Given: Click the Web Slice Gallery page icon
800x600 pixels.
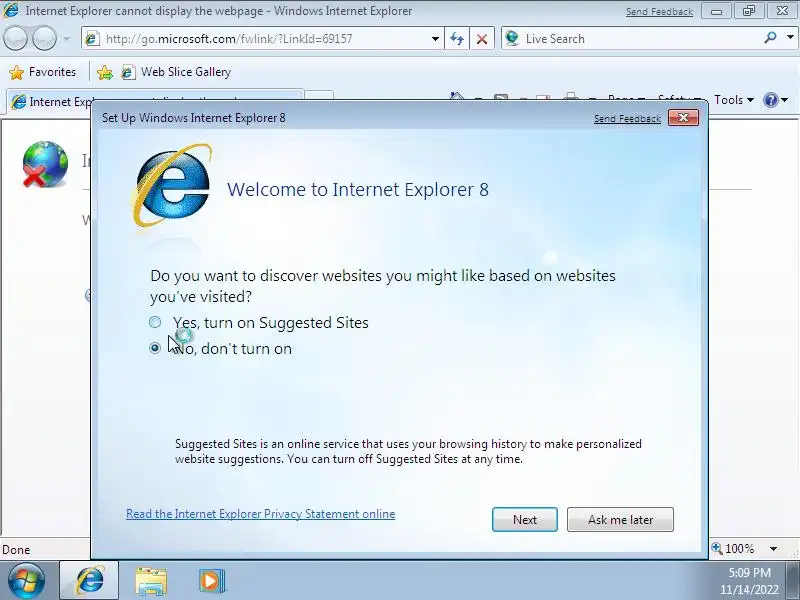Looking at the screenshot, I should point(128,72).
